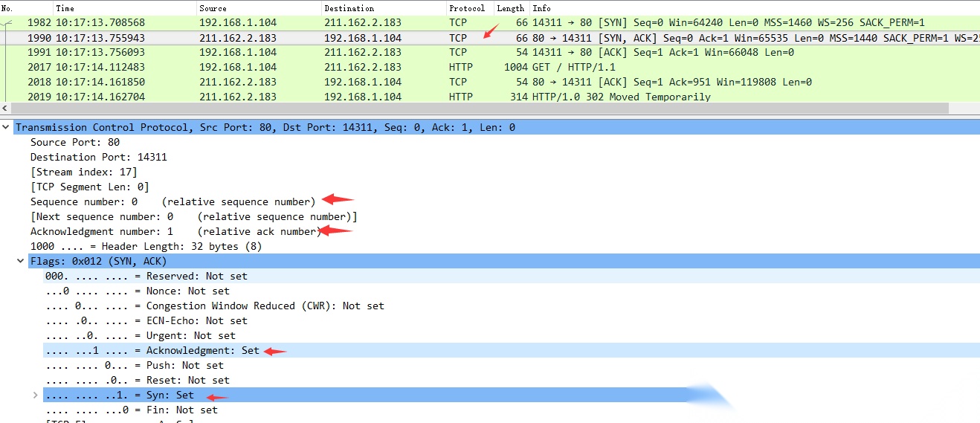Select the Push: Not set flag
The width and height of the screenshot is (980, 423).
135,365
